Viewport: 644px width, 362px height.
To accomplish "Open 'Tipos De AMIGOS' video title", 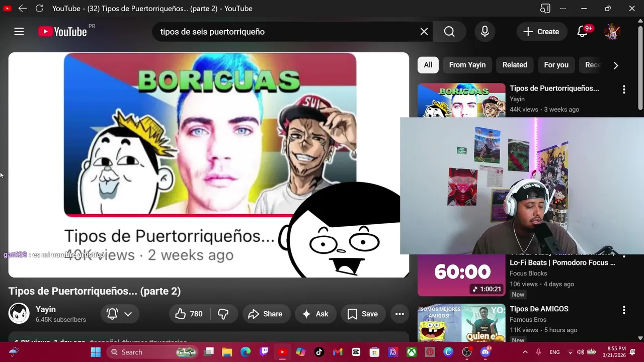I will coord(539,309).
